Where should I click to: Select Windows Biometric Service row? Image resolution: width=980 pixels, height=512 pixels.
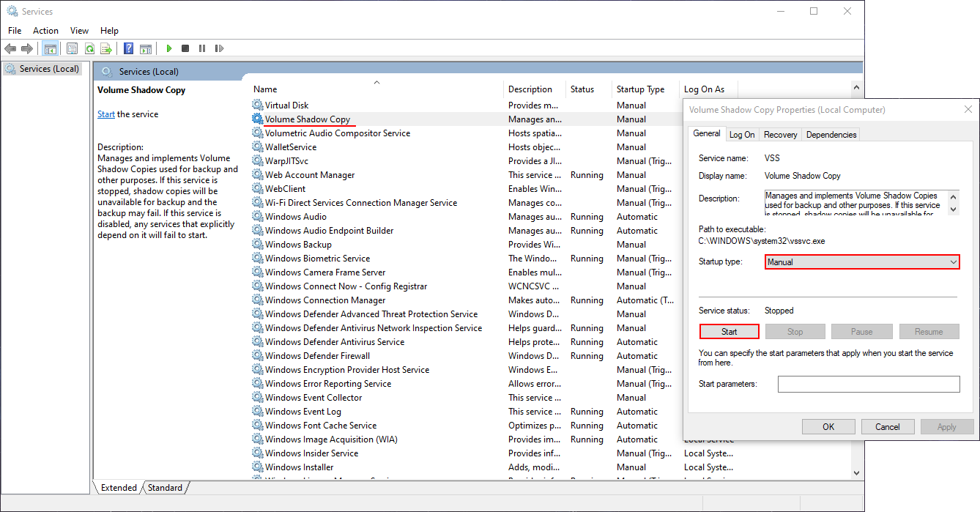466,258
